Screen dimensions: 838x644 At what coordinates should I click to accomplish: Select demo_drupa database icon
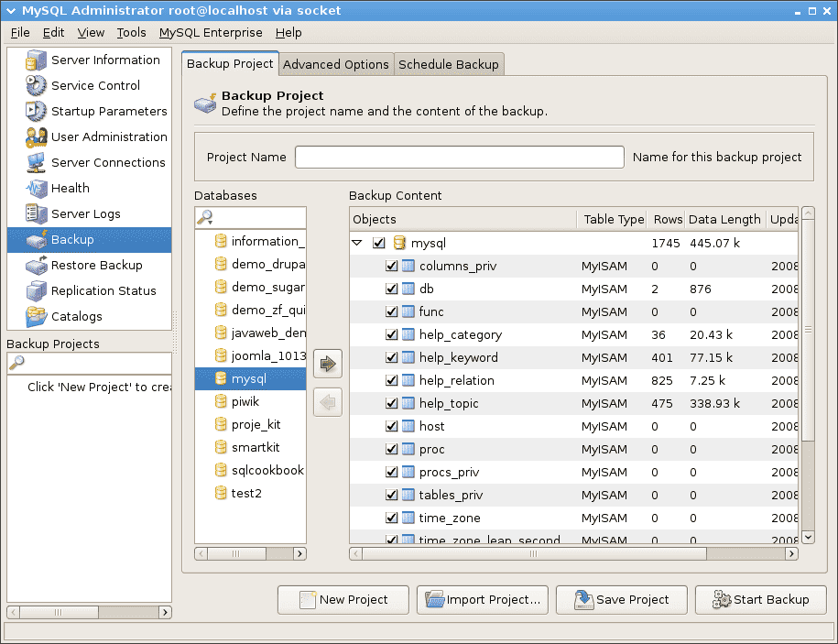tap(221, 264)
